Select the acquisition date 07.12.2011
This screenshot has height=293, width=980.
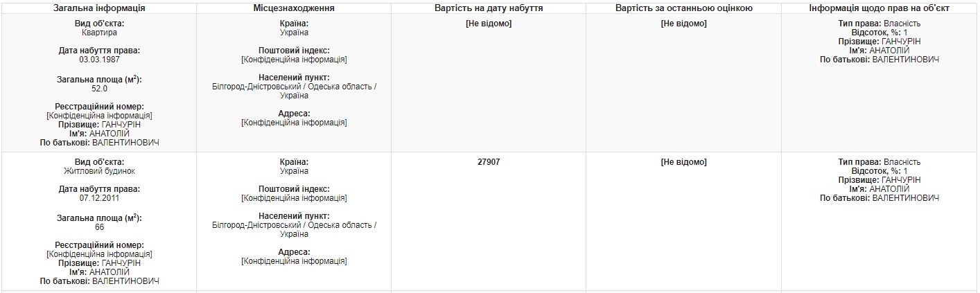pyautogui.click(x=99, y=199)
